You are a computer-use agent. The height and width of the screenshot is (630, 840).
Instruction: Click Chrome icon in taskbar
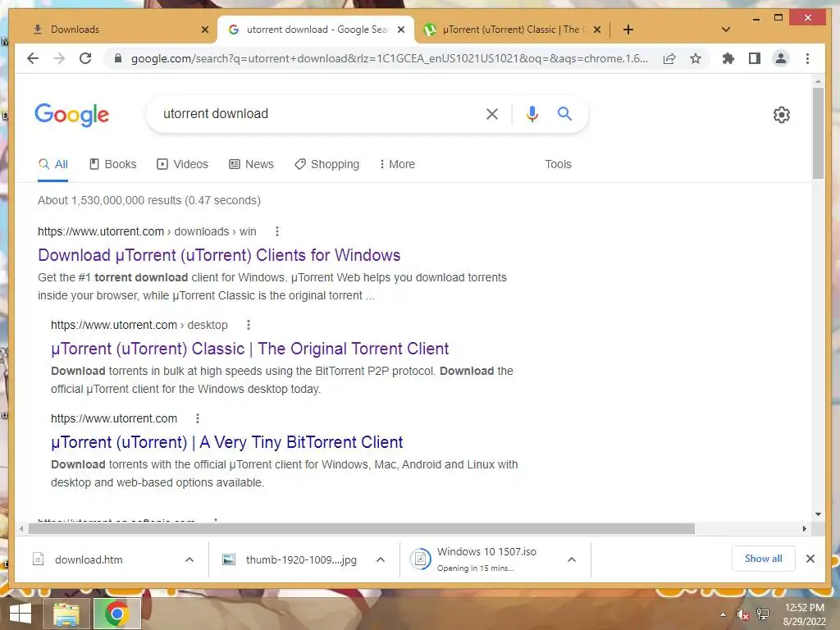116,614
